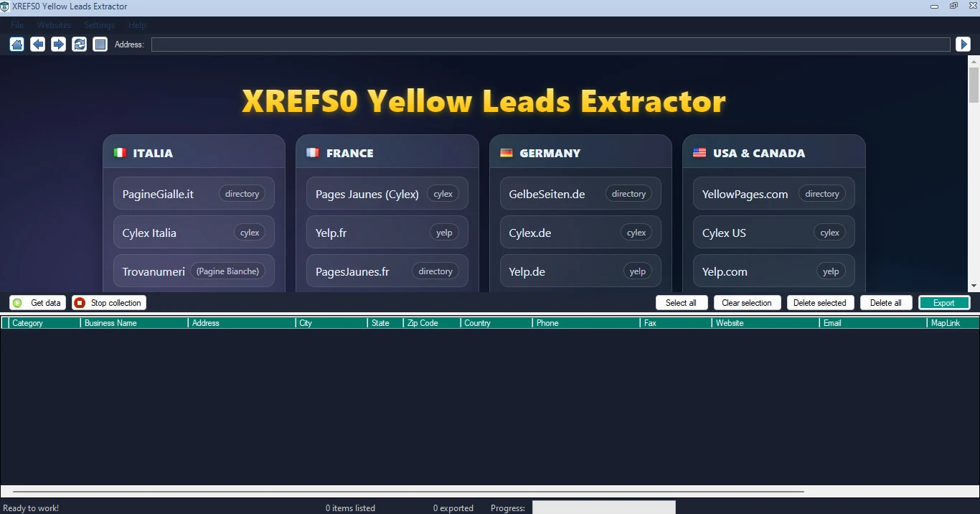This screenshot has height=514, width=980.
Task: Click the Delete selected button
Action: 821,303
